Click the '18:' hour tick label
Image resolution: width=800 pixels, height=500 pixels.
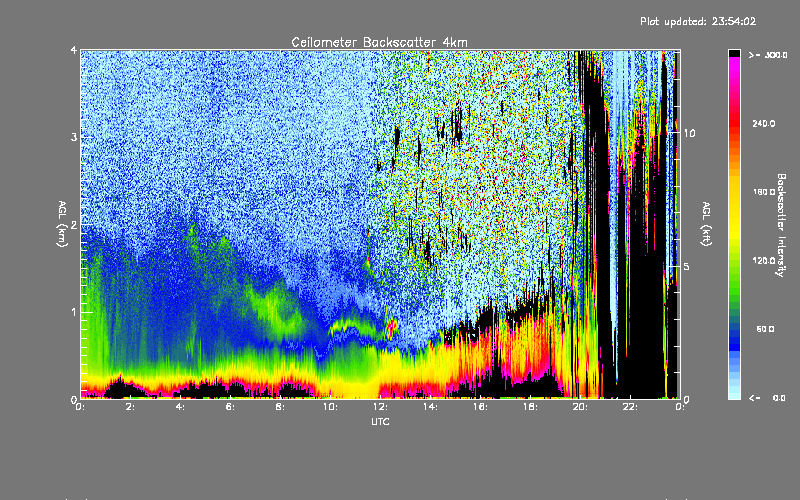click(x=530, y=407)
